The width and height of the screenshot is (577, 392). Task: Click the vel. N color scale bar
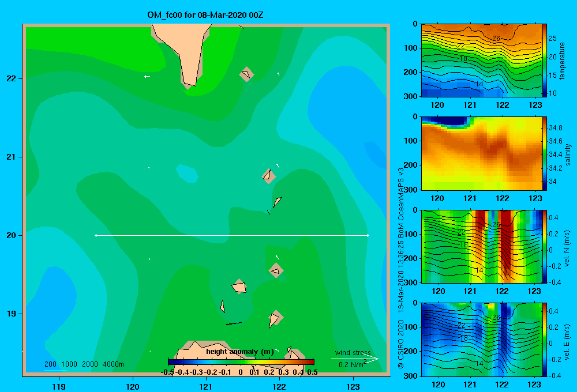point(545,246)
